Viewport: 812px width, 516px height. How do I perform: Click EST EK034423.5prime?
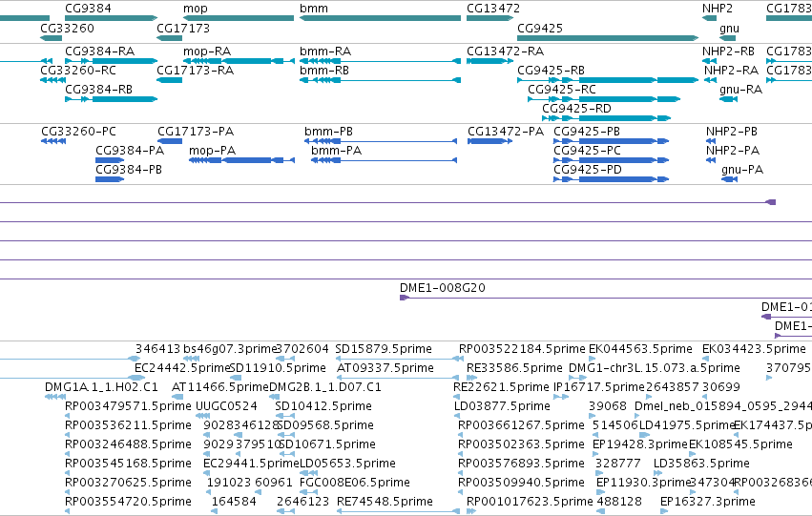click(705, 359)
